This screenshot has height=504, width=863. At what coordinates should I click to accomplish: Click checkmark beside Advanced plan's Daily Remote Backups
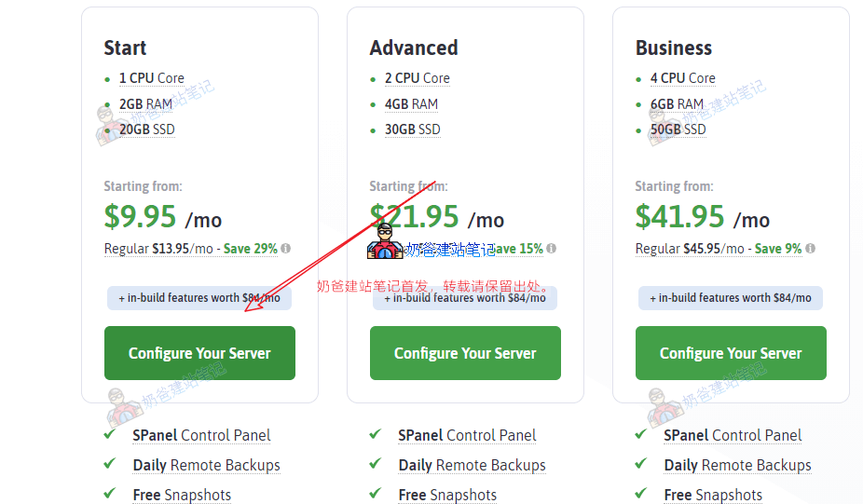pyautogui.click(x=376, y=464)
